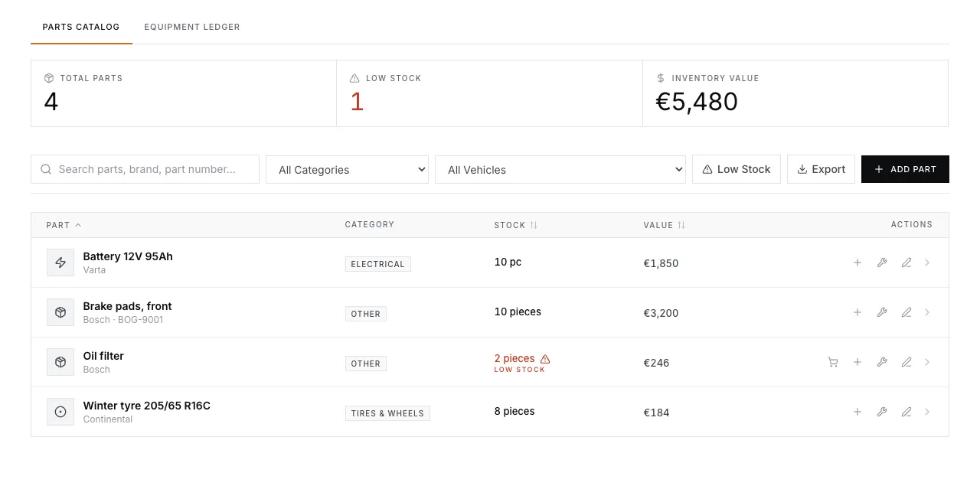Add stock for Winter tyre 205/65 R16C

click(x=857, y=412)
